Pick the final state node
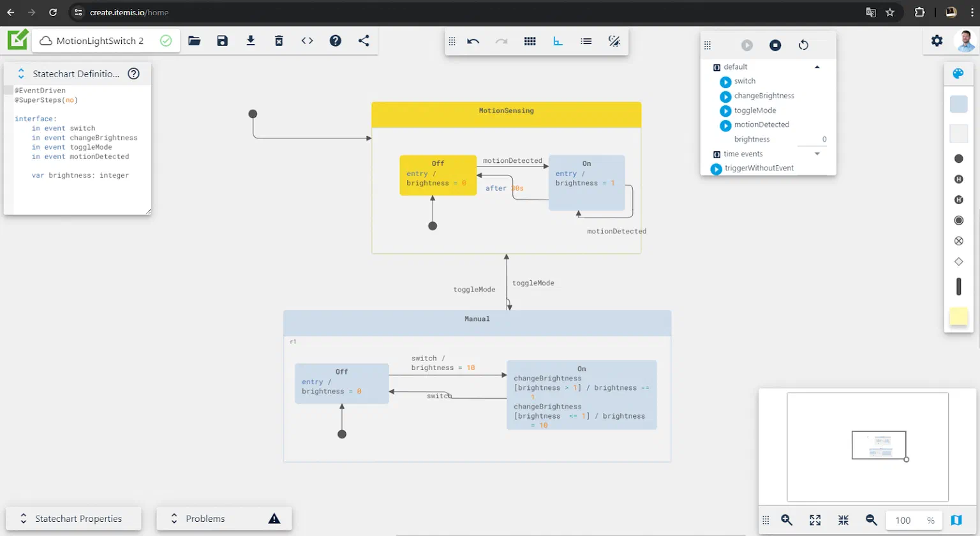Image resolution: width=980 pixels, height=536 pixels. 958,220
